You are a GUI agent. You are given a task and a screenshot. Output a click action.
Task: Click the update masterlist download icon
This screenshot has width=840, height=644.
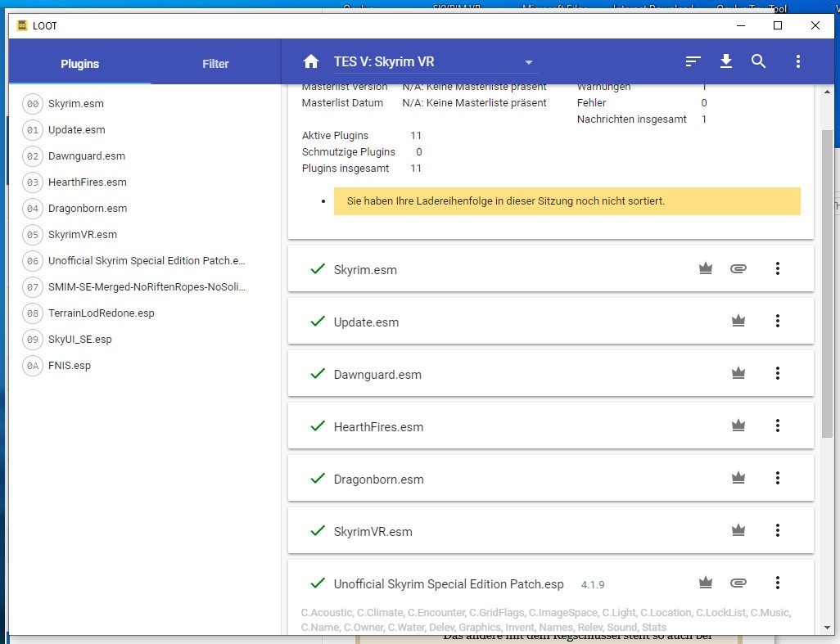[x=725, y=62]
